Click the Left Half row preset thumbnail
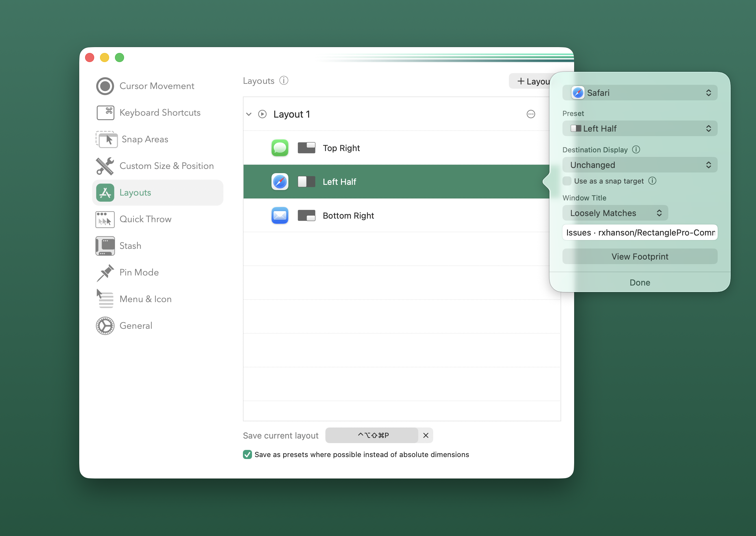 [x=307, y=182]
